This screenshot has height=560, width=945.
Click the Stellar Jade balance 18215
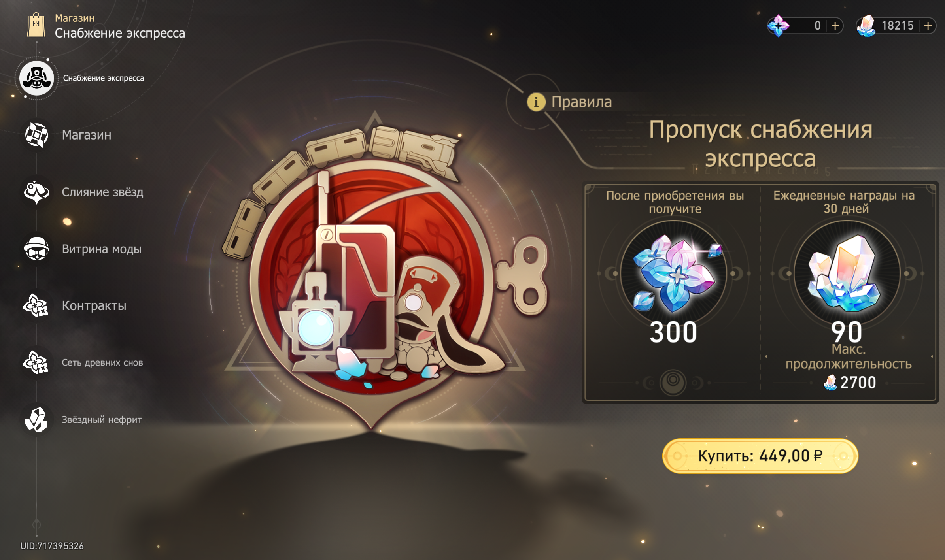(897, 26)
